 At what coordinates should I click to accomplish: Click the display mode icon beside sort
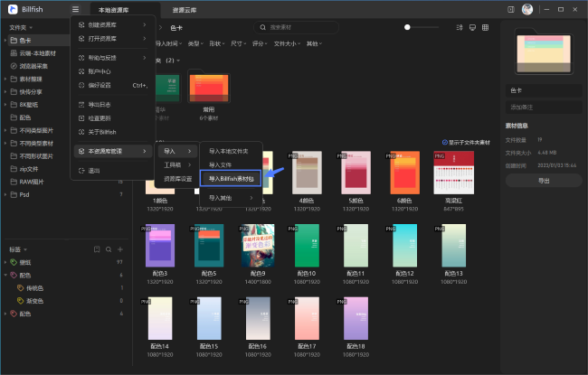tap(473, 29)
